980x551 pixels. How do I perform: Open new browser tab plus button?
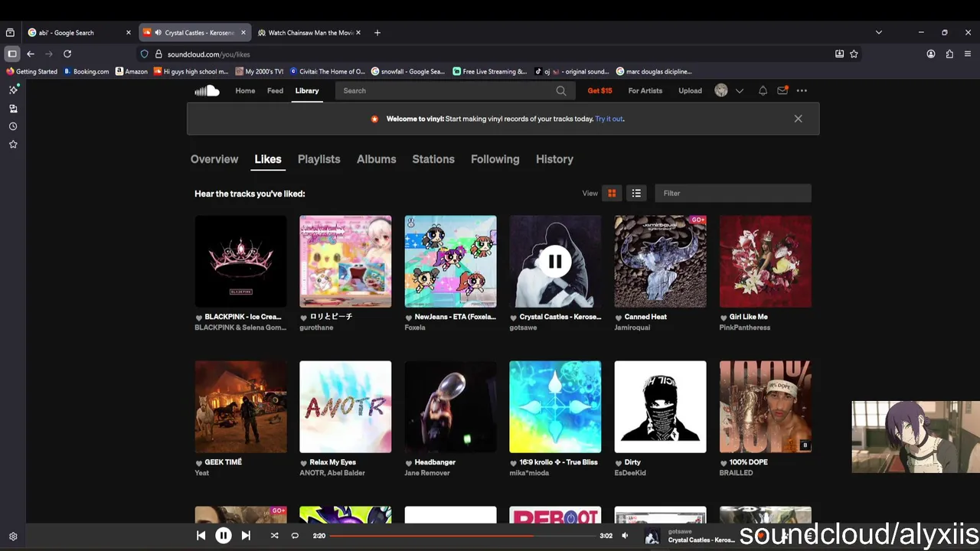pyautogui.click(x=377, y=33)
